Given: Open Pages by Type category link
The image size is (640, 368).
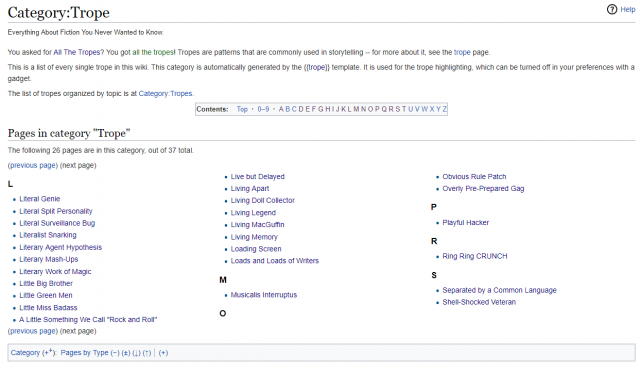Looking at the screenshot, I should point(84,353).
